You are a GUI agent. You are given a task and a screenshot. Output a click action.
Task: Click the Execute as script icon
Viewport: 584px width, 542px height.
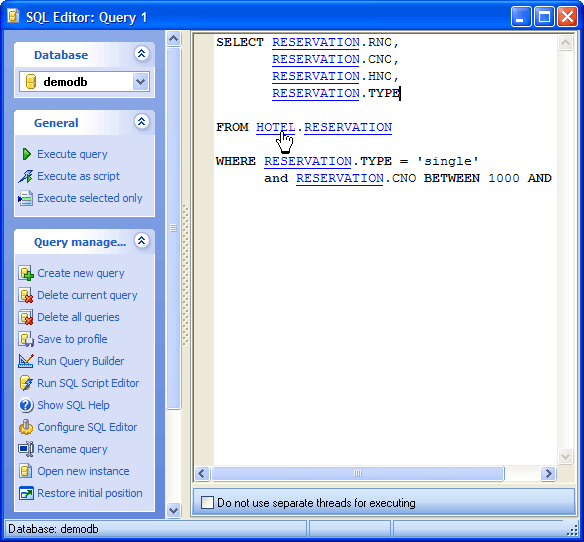(x=25, y=176)
